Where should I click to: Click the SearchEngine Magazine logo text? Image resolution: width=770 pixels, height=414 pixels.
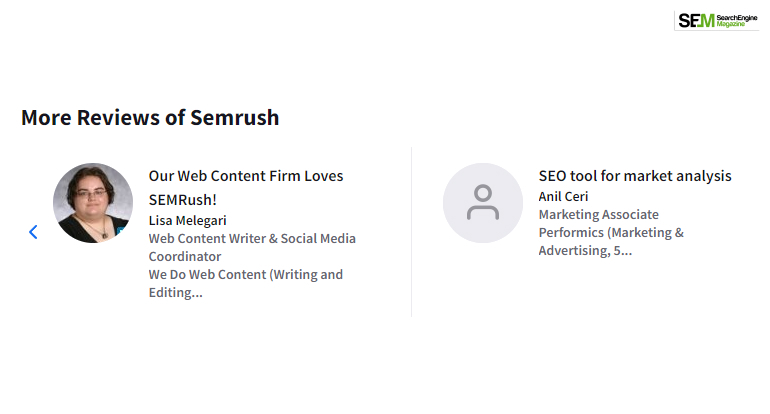[737, 21]
